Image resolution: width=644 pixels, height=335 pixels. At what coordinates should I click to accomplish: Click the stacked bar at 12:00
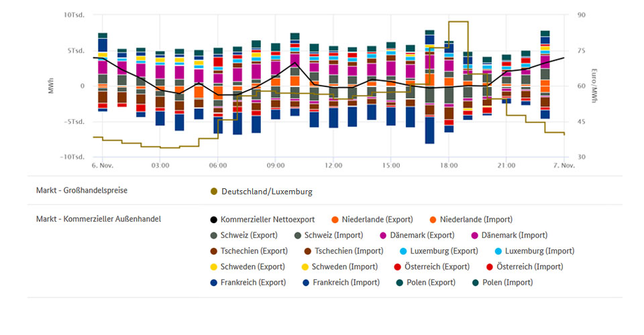pos(333,87)
